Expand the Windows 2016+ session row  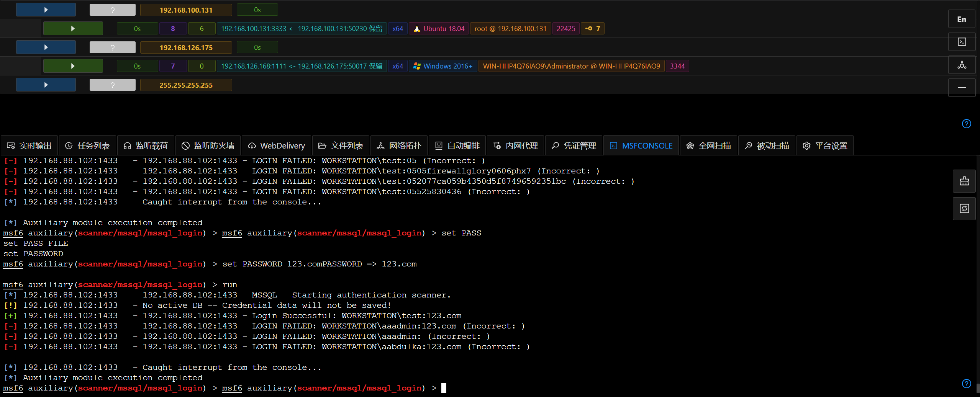[73, 66]
